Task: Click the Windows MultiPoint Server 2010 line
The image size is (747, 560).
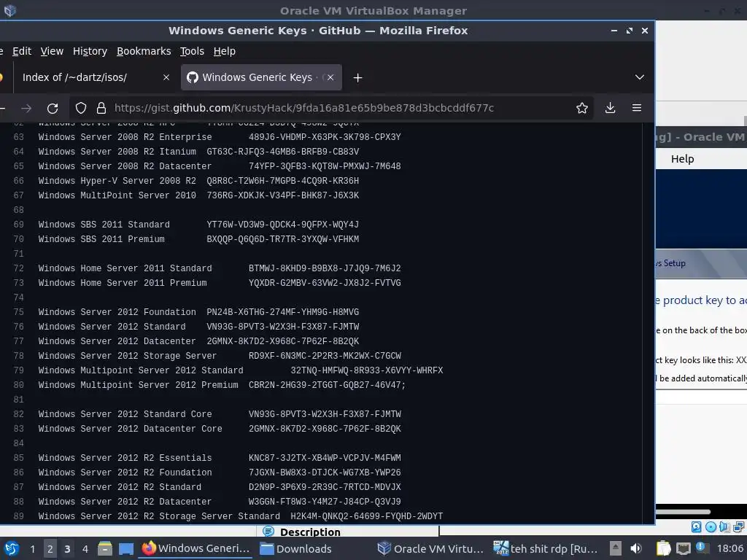Action: coord(198,195)
